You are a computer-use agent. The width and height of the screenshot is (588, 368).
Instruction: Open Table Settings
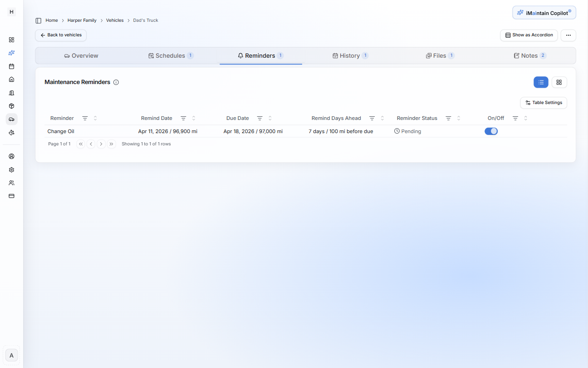543,103
